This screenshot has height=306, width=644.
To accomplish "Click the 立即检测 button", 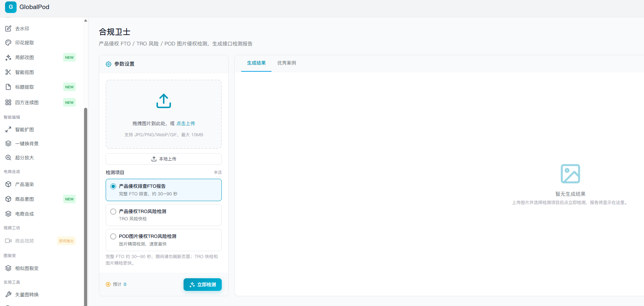I will 203,284.
